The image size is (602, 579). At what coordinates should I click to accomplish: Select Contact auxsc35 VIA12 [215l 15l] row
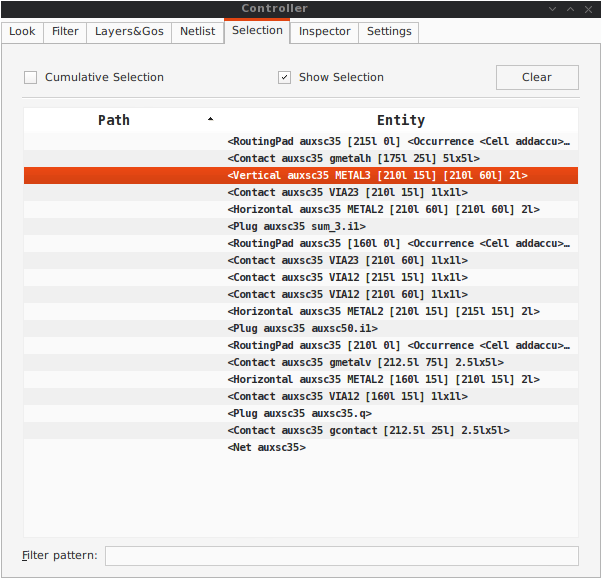[301, 277]
